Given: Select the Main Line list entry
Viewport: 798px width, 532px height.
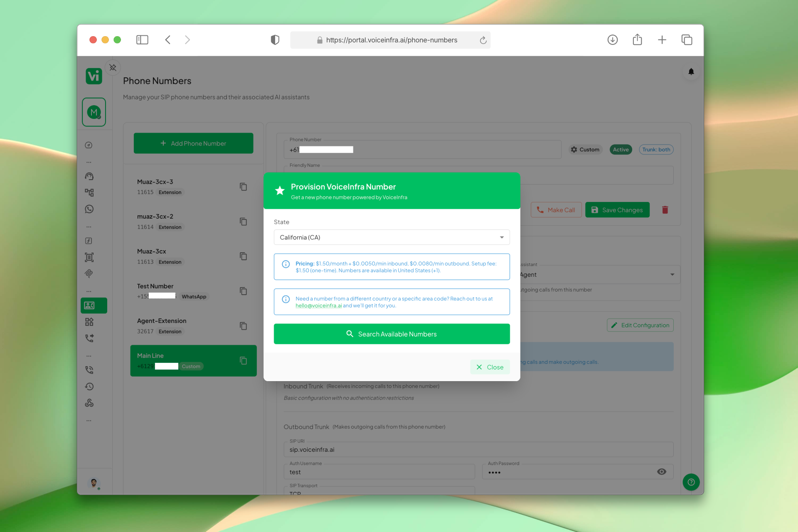Looking at the screenshot, I should pyautogui.click(x=193, y=361).
